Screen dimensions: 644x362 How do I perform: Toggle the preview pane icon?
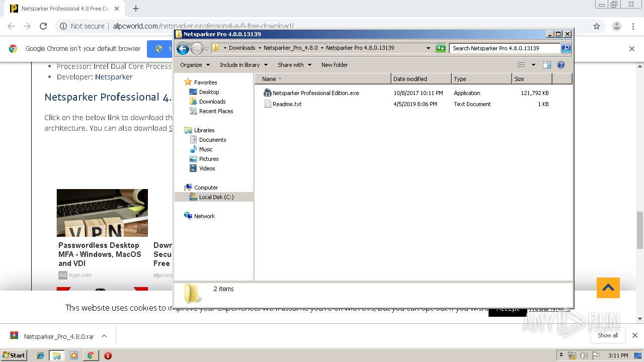(547, 65)
